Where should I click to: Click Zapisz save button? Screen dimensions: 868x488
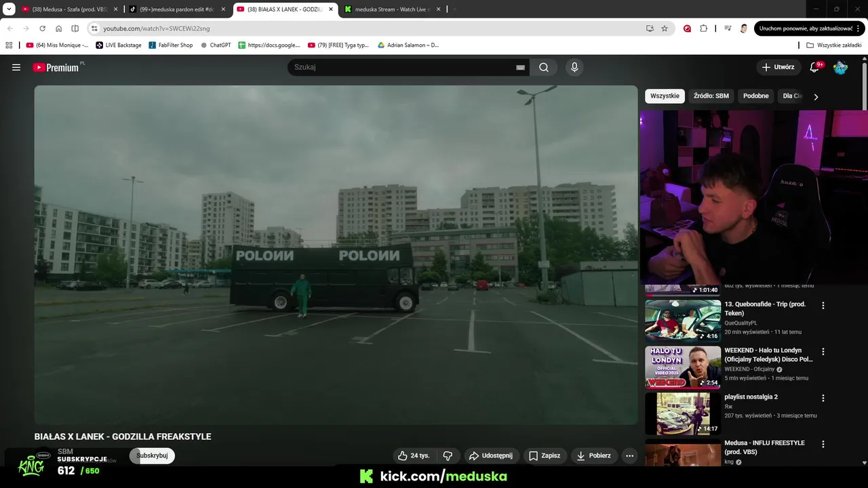(x=545, y=455)
